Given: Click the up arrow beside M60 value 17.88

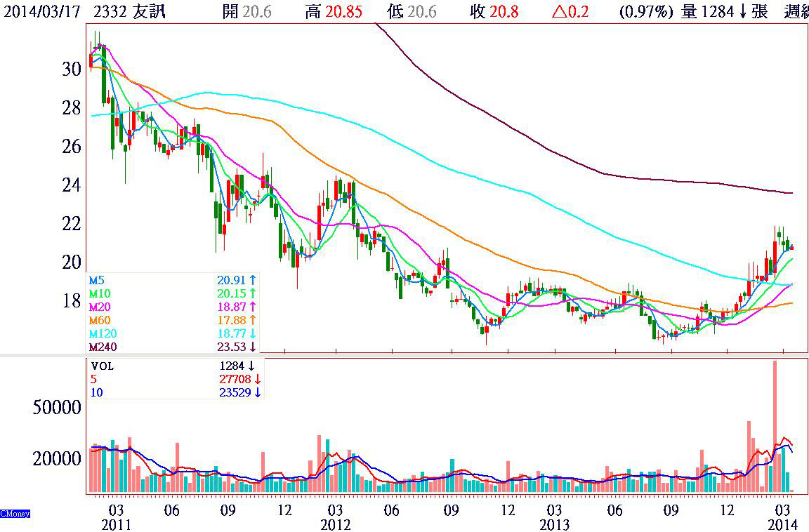Looking at the screenshot, I should [x=253, y=320].
